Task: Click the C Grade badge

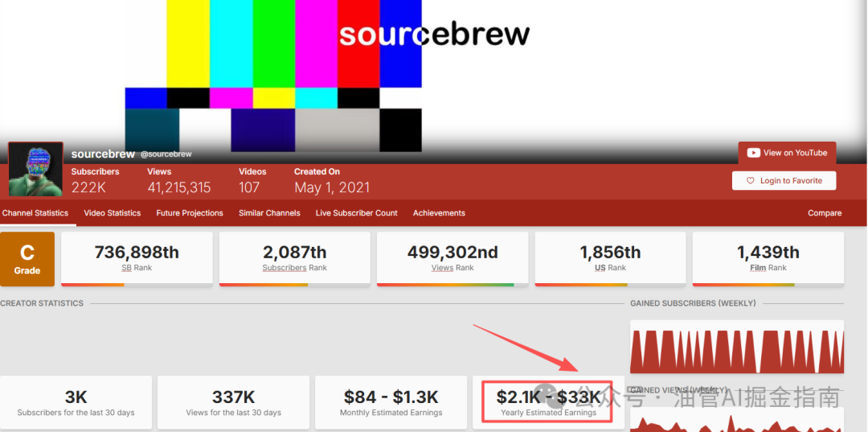Action: tap(27, 259)
